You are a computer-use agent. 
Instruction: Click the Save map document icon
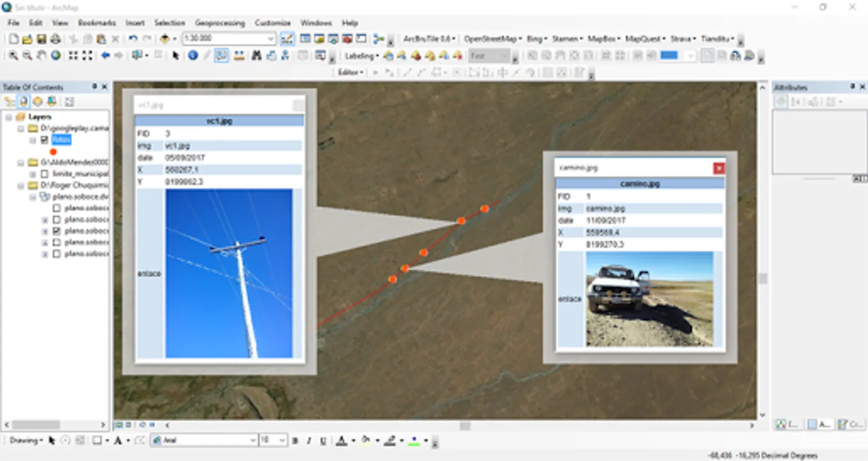pos(42,39)
